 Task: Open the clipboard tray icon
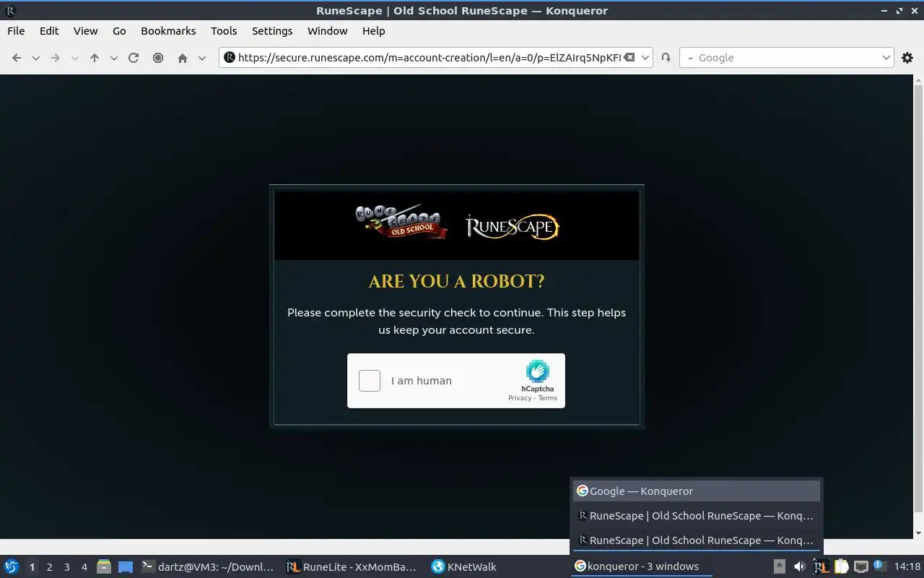pyautogui.click(x=841, y=566)
